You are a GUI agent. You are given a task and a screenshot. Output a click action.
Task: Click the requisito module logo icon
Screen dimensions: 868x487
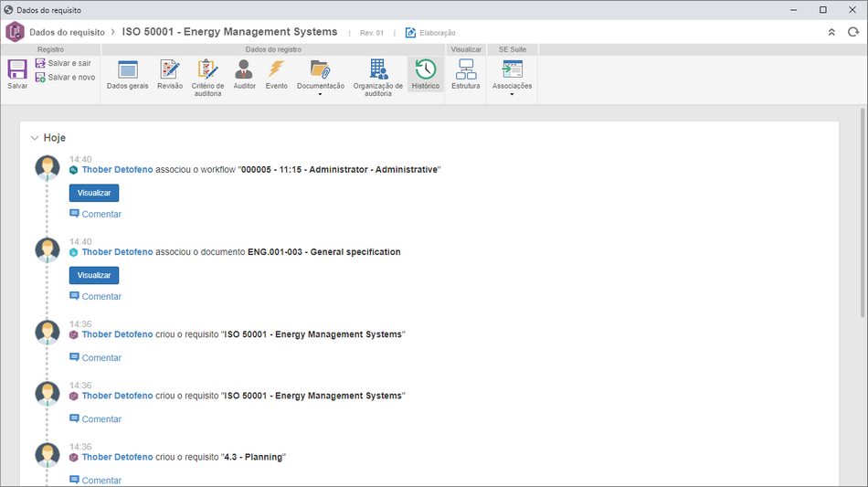click(15, 32)
